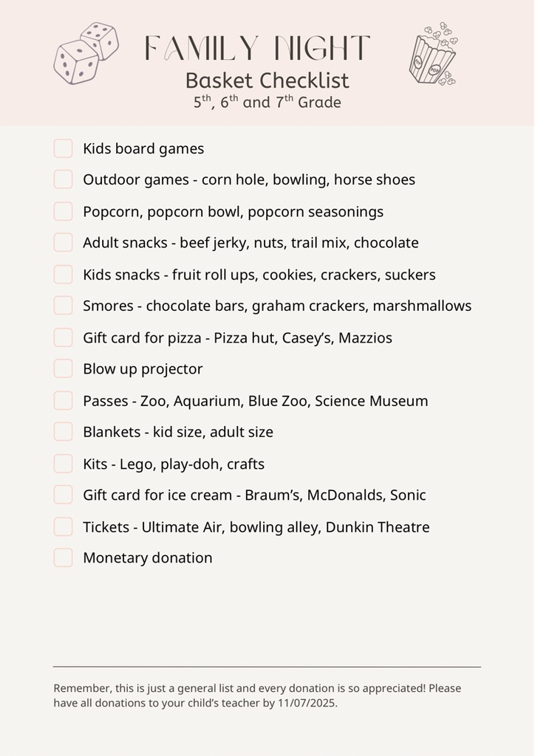535x756 pixels.
Task: Select the Tickets - Ultimate Air checkbox
Action: coord(63,526)
